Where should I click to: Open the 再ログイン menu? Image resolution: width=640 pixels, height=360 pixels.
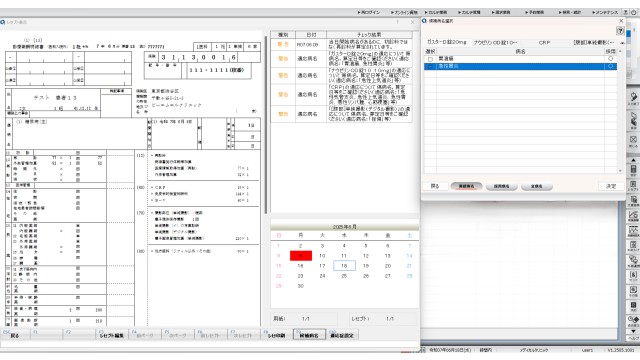pos(369,12)
